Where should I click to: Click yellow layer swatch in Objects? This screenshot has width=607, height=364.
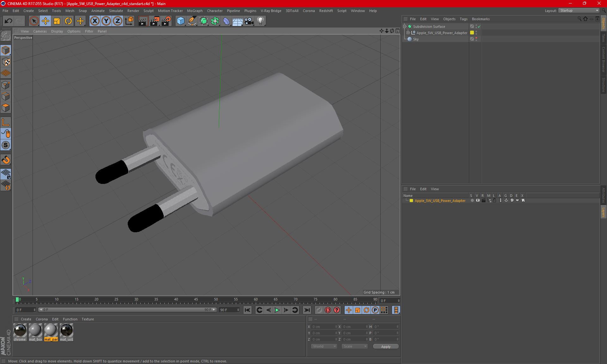point(472,33)
